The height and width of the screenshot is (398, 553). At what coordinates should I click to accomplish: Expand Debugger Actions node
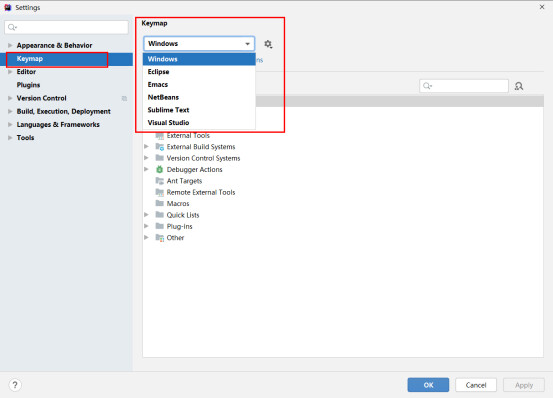tap(146, 169)
